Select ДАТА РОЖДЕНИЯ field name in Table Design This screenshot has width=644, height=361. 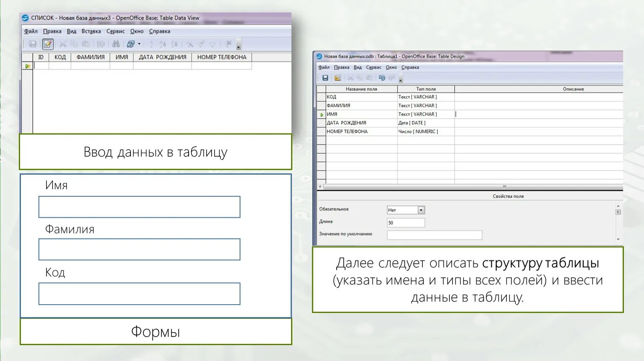361,123
